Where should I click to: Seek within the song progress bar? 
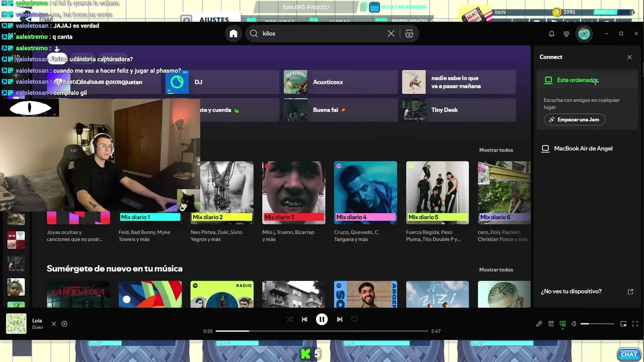[322, 331]
